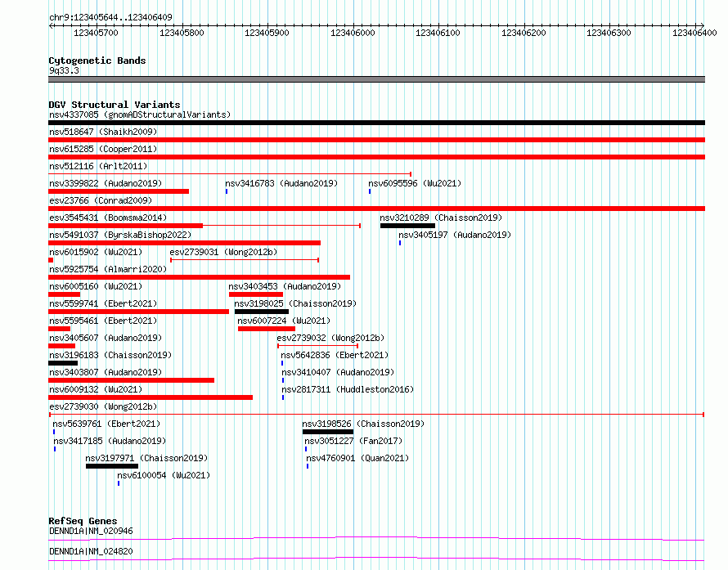Click ruler position 123406300
Image resolution: width=728 pixels, height=570 pixels.
pyautogui.click(x=609, y=33)
